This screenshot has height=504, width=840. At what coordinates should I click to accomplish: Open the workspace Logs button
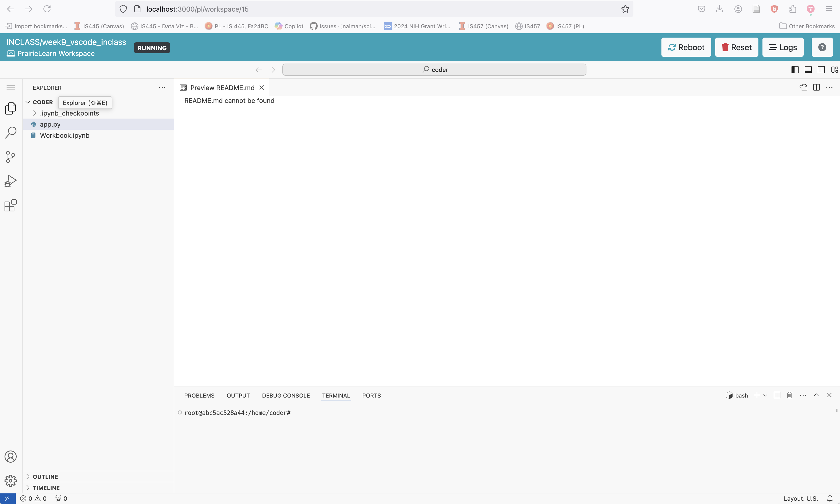(x=783, y=47)
